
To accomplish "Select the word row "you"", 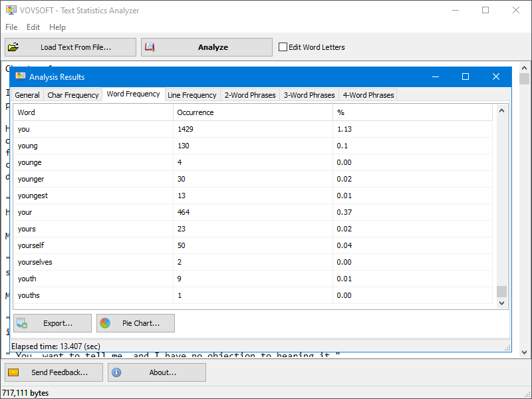I will tap(253, 129).
